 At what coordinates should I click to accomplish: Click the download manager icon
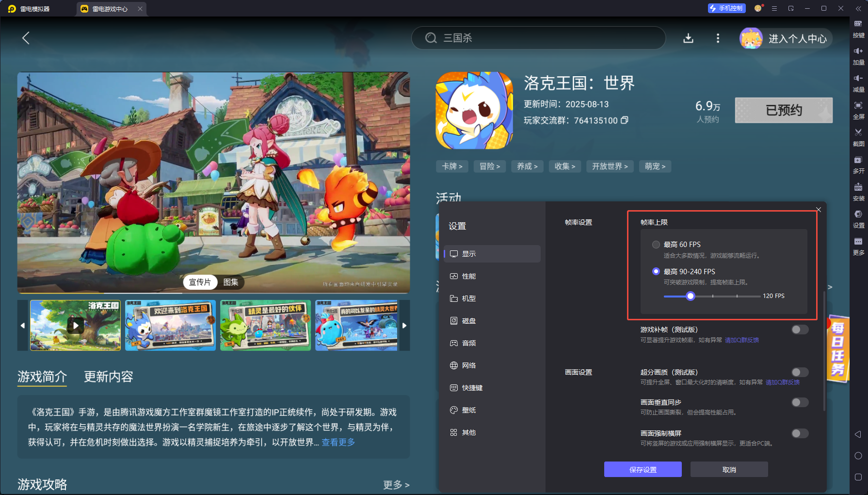(688, 38)
